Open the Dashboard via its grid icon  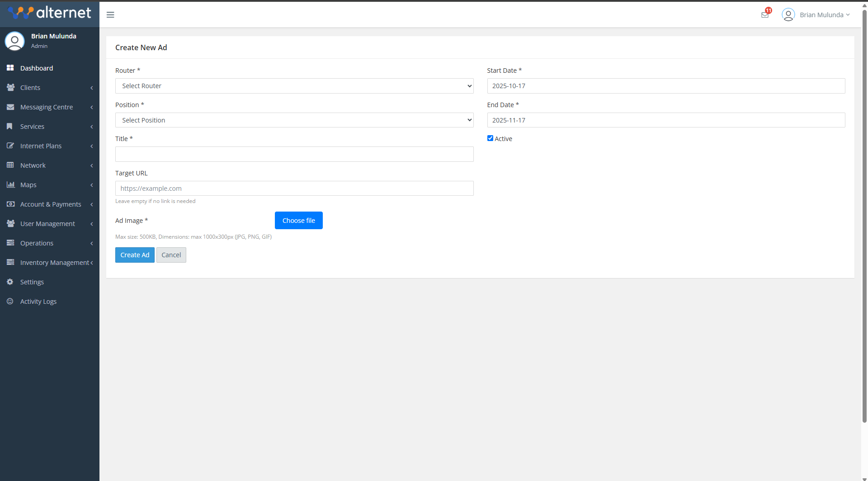[x=10, y=68]
